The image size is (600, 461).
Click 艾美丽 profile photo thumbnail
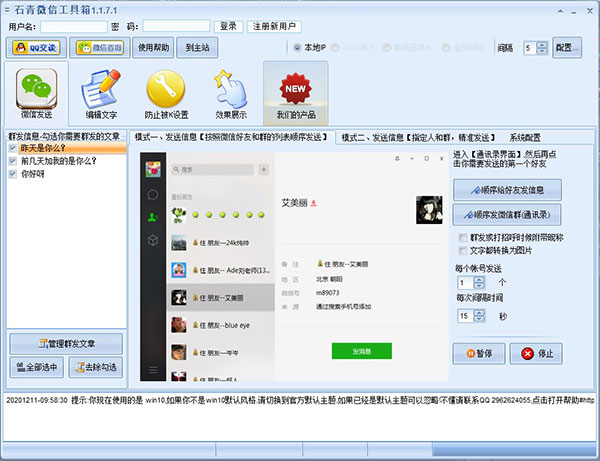[429, 210]
